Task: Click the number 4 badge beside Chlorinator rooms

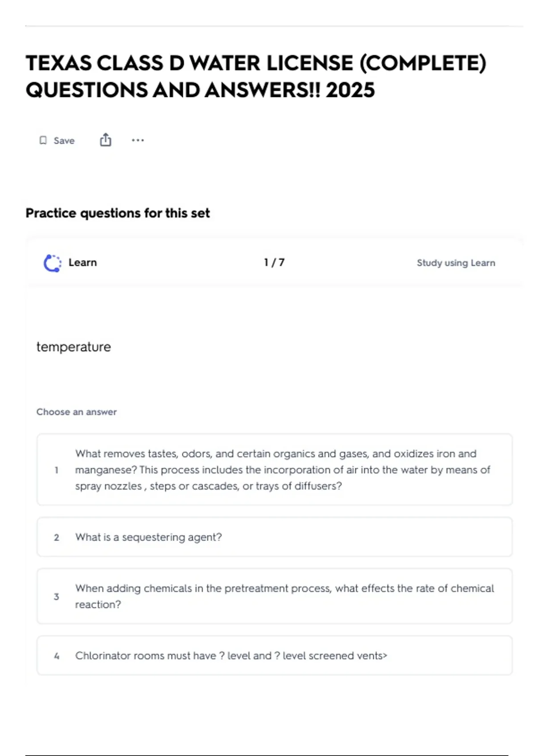Action: pyautogui.click(x=57, y=656)
